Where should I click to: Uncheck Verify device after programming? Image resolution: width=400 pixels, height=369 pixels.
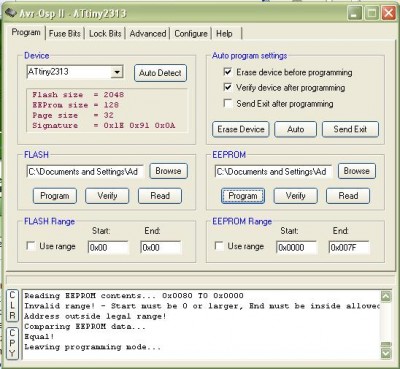(x=228, y=87)
